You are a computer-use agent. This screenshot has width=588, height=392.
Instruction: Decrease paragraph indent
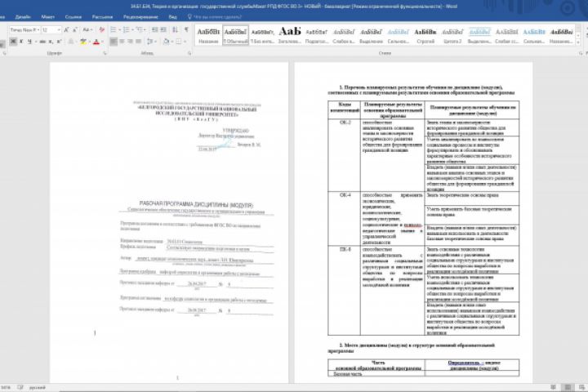154,29
